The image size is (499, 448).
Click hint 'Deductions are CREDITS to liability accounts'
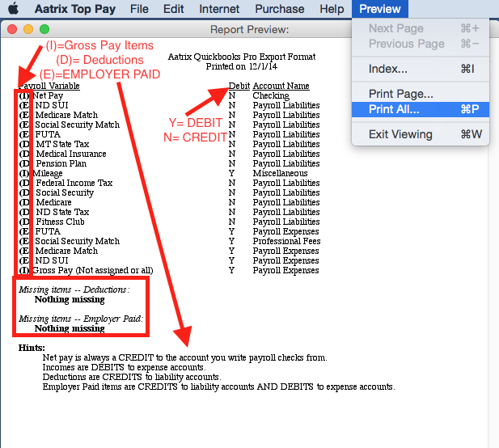pyautogui.click(x=132, y=377)
